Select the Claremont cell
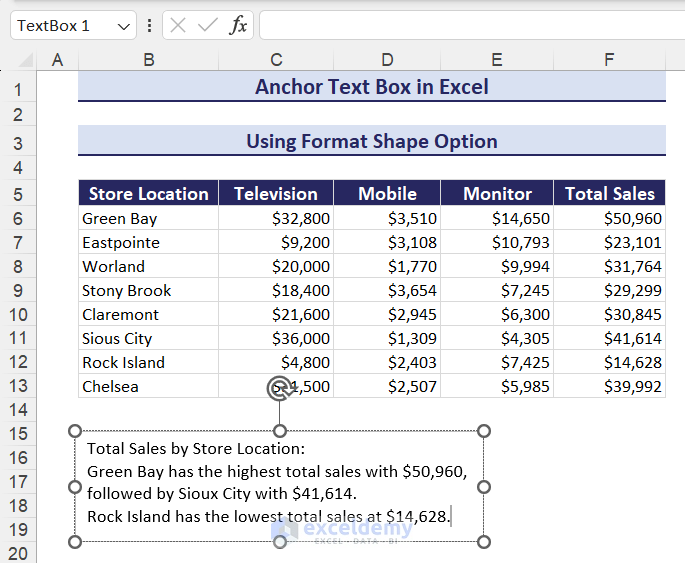The width and height of the screenshot is (685, 563). pyautogui.click(x=149, y=314)
